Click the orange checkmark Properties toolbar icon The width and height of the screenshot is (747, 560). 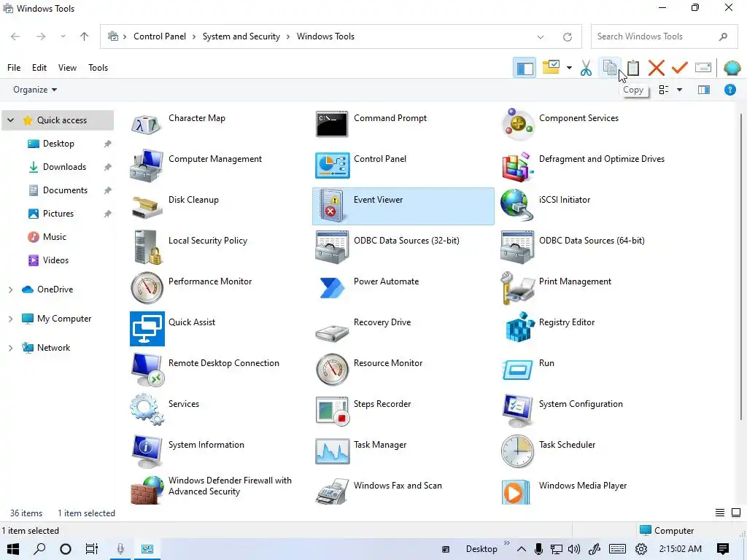coord(679,68)
